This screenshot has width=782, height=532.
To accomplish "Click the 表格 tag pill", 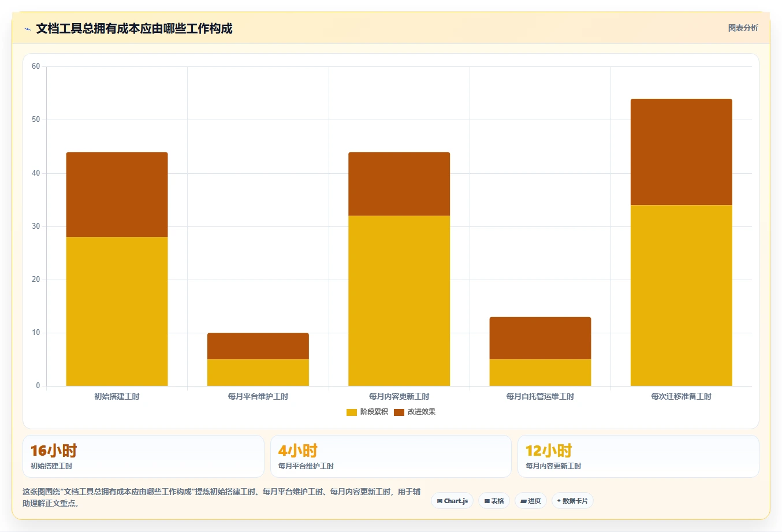I will pos(494,501).
